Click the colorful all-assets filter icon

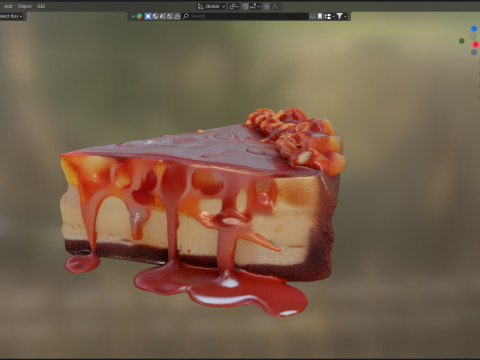(x=140, y=16)
